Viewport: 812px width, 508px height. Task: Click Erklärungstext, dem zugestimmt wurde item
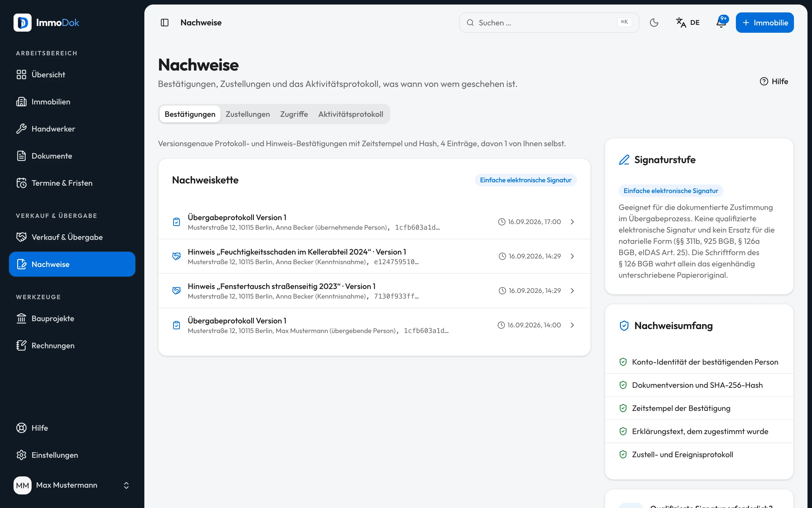point(699,432)
